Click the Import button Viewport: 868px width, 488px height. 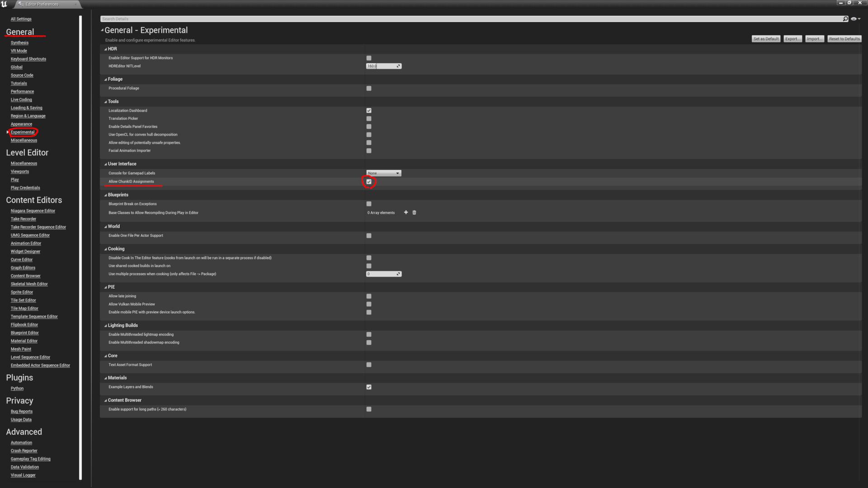point(814,39)
